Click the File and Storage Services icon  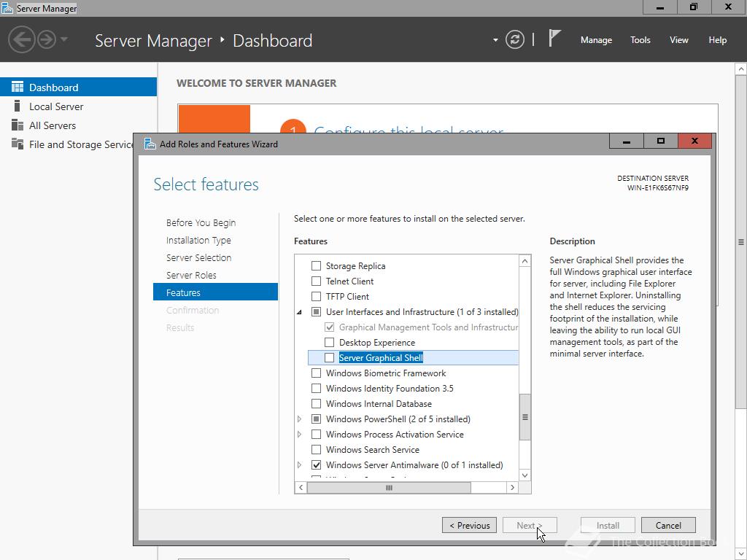point(18,144)
